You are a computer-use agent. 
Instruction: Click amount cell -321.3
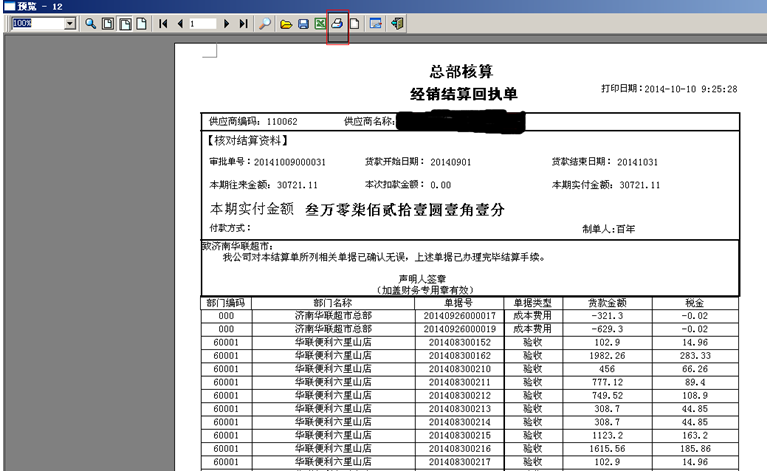[x=607, y=315]
